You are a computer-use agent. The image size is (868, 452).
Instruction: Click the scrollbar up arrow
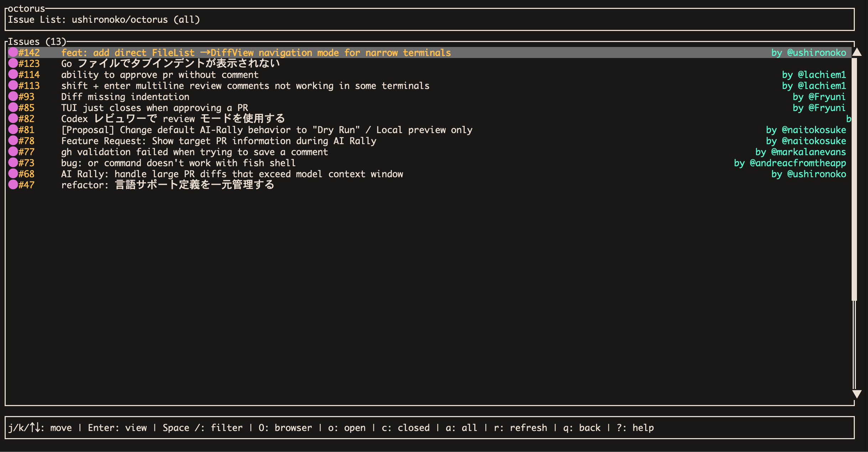coord(857,52)
